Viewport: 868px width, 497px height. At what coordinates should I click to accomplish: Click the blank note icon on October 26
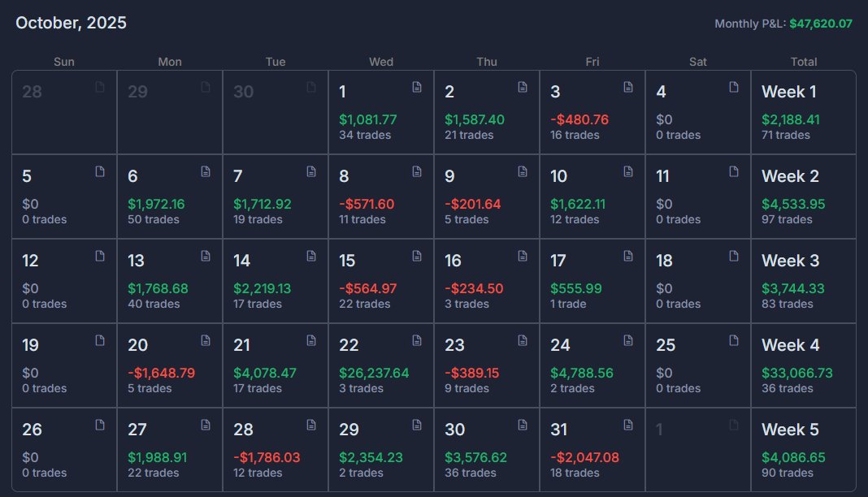100,426
